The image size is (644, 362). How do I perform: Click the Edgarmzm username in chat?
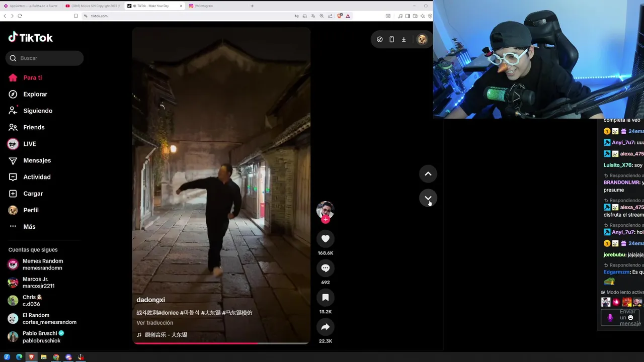pos(617,272)
